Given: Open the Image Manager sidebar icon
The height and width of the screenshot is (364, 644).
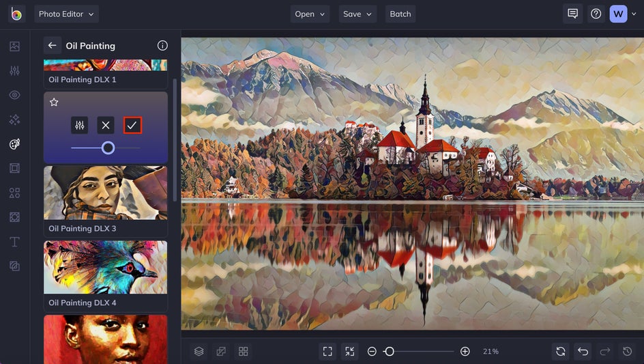Looking at the screenshot, I should point(14,46).
